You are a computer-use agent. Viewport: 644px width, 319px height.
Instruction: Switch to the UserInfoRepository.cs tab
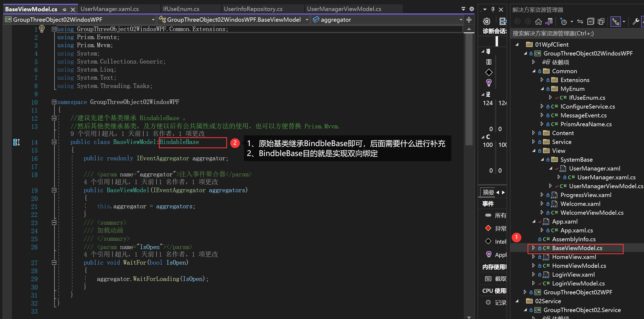[x=253, y=9]
